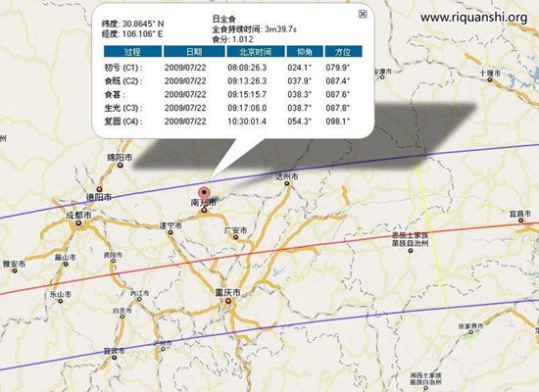Close the eclipse info popup
The height and width of the screenshot is (392, 539).
(x=363, y=14)
